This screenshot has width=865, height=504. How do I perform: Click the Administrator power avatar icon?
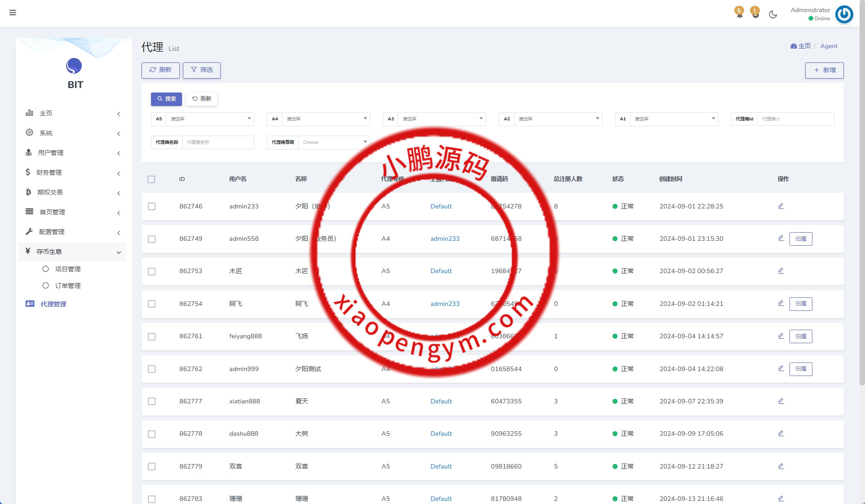click(x=844, y=14)
